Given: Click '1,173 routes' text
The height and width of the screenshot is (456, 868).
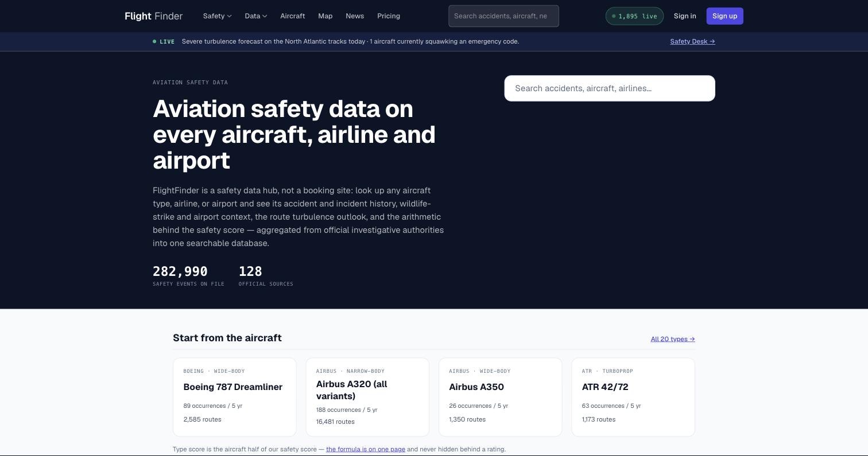Looking at the screenshot, I should [x=599, y=419].
